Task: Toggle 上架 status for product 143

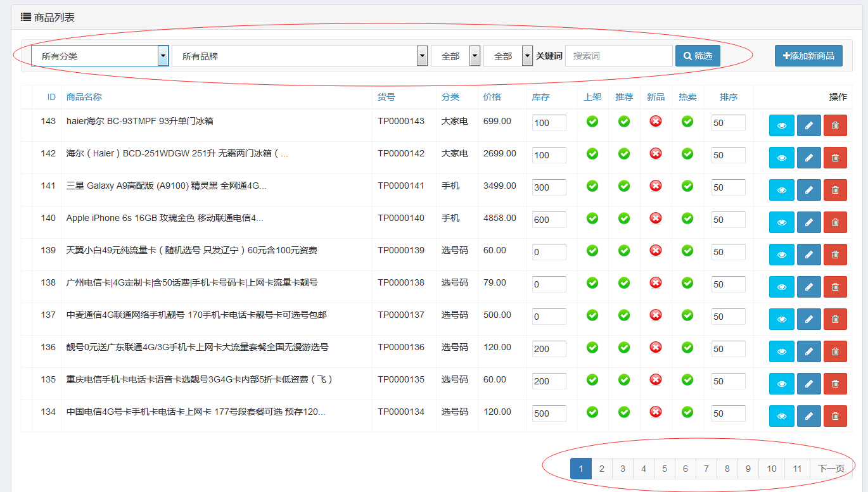Action: tap(592, 121)
